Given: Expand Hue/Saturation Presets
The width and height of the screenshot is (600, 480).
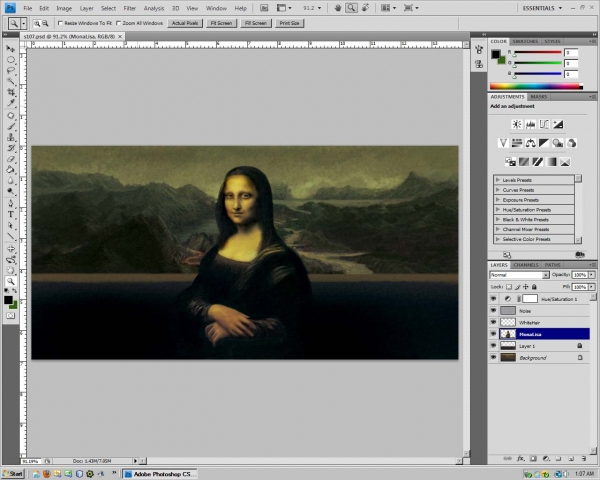Looking at the screenshot, I should tap(498, 209).
